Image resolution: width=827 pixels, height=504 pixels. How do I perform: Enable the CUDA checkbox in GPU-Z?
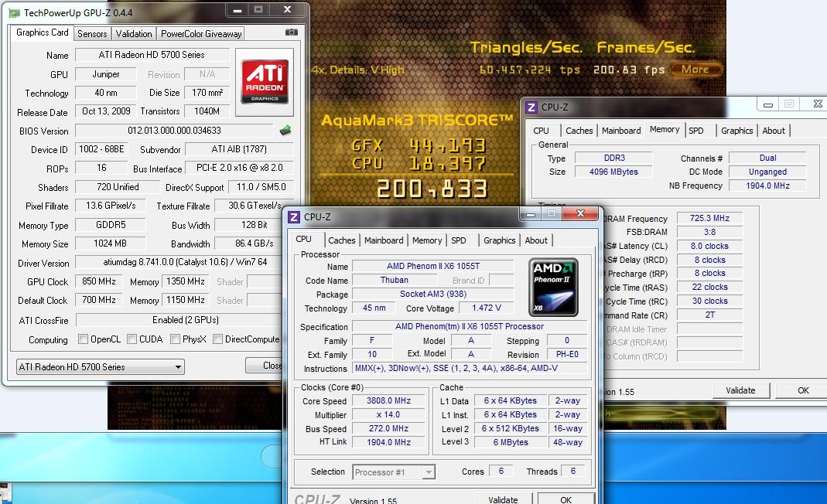coord(132,339)
